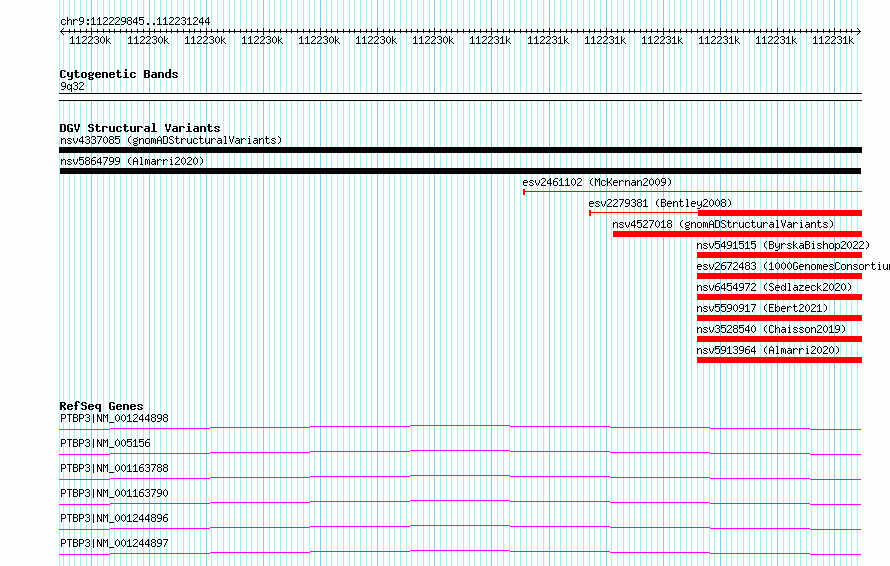Open nsv5491515 (ByrskaBishop2022) variant label
890x566 pixels.
click(783, 245)
